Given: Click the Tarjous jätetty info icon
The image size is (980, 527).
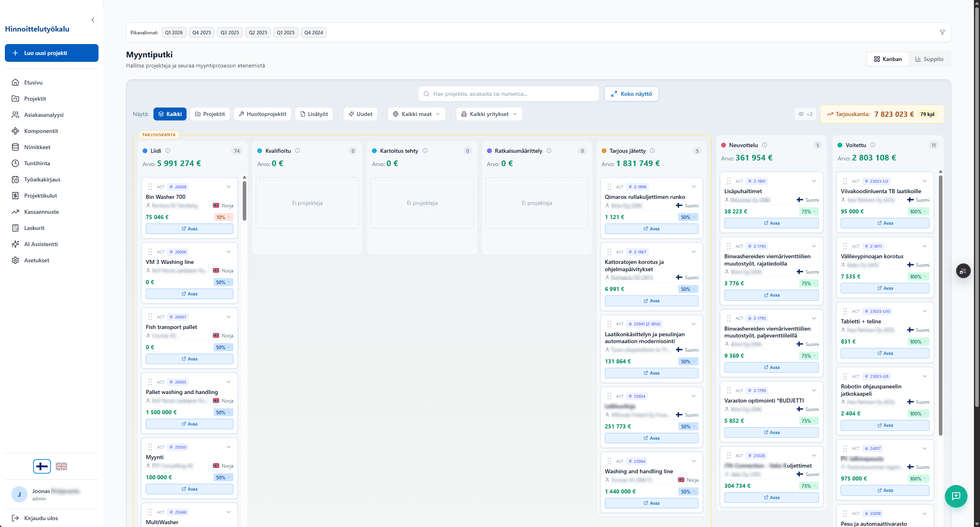Looking at the screenshot, I should click(x=653, y=151).
